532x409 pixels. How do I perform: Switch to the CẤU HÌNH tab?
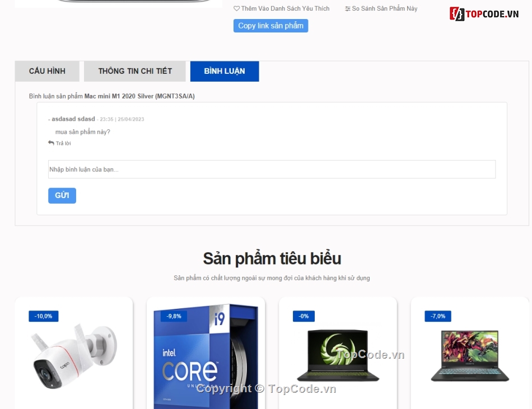47,71
